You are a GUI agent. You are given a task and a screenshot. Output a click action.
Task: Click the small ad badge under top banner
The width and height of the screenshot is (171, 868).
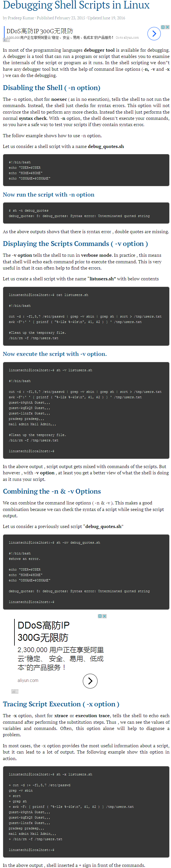click(x=6, y=40)
